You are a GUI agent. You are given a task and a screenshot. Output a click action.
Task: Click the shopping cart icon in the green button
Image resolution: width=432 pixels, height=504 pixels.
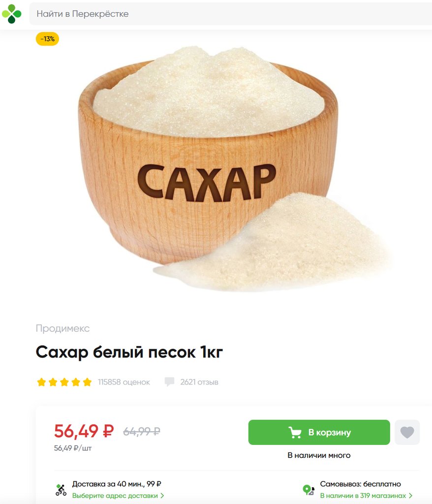pyautogui.click(x=295, y=432)
